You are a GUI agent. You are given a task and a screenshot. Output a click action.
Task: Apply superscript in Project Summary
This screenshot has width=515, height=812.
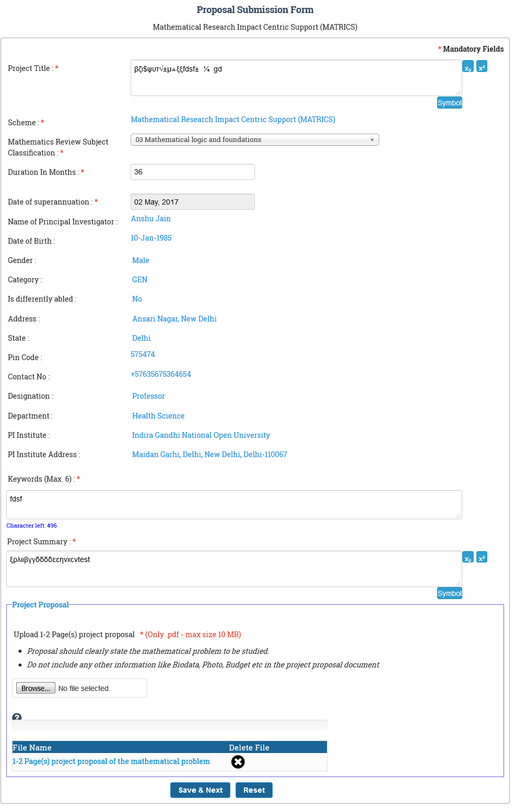(482, 557)
